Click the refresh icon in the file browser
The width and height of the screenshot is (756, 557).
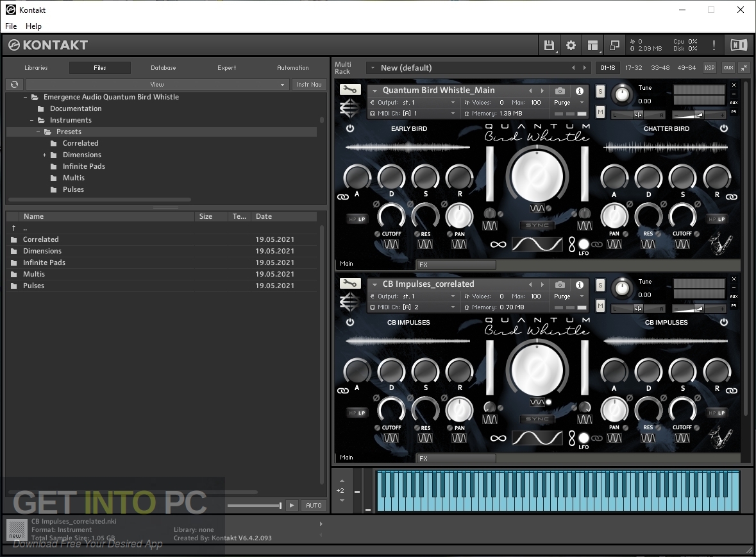click(15, 85)
